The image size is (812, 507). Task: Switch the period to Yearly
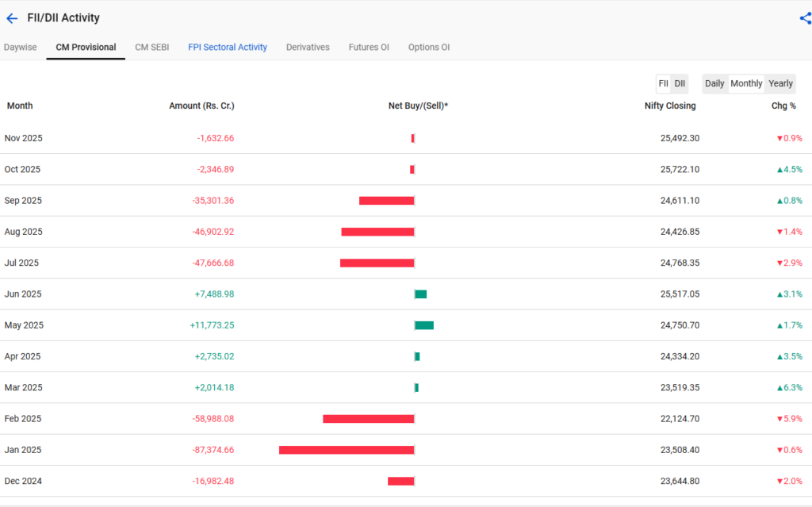click(x=780, y=83)
